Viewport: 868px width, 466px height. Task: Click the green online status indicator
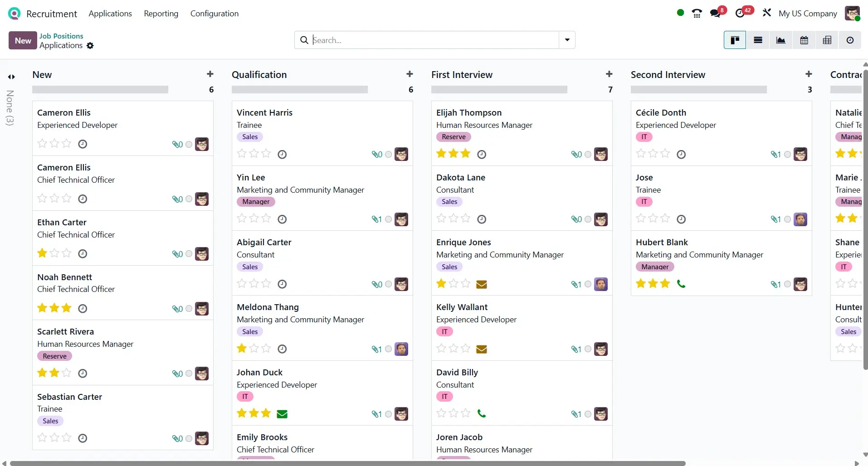coord(680,13)
